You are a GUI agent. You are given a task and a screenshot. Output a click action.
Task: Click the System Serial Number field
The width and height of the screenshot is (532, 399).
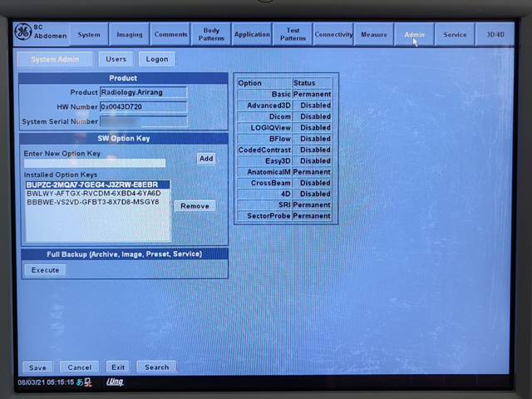coord(143,121)
